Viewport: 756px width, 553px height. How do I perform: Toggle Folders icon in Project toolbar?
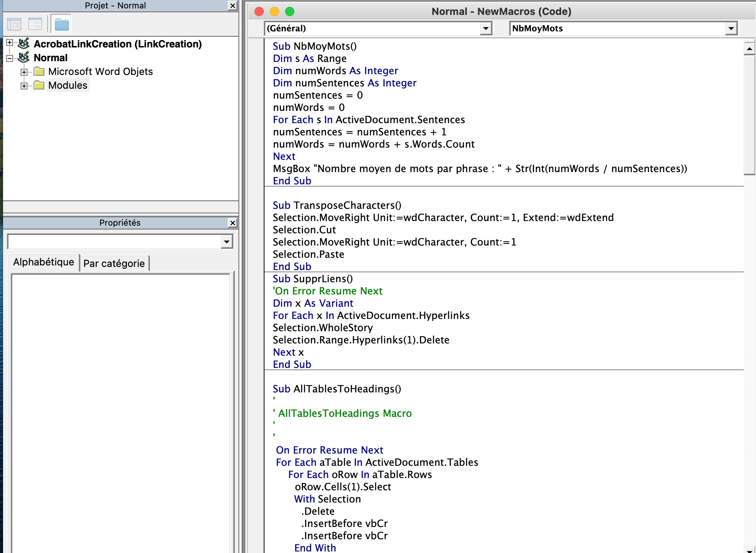(61, 24)
